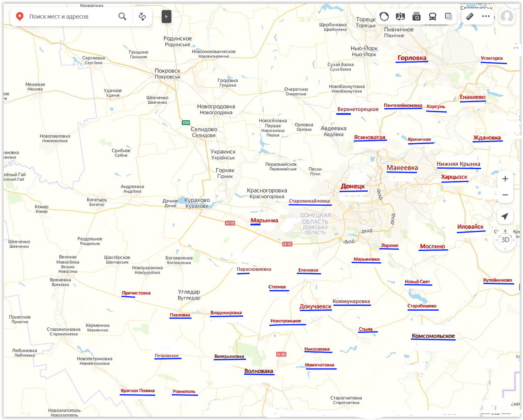Click the my-location arrow button
The width and height of the screenshot is (523, 420).
tap(505, 217)
